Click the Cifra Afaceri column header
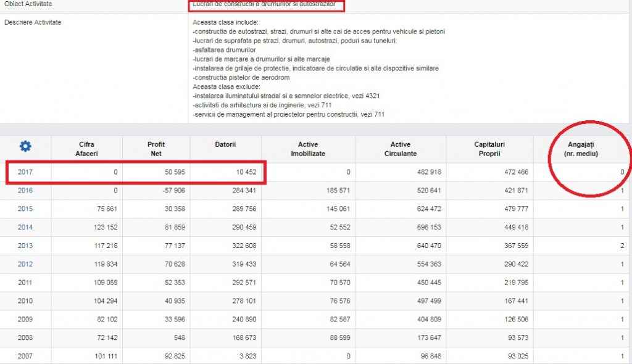632x364 pixels. click(87, 149)
